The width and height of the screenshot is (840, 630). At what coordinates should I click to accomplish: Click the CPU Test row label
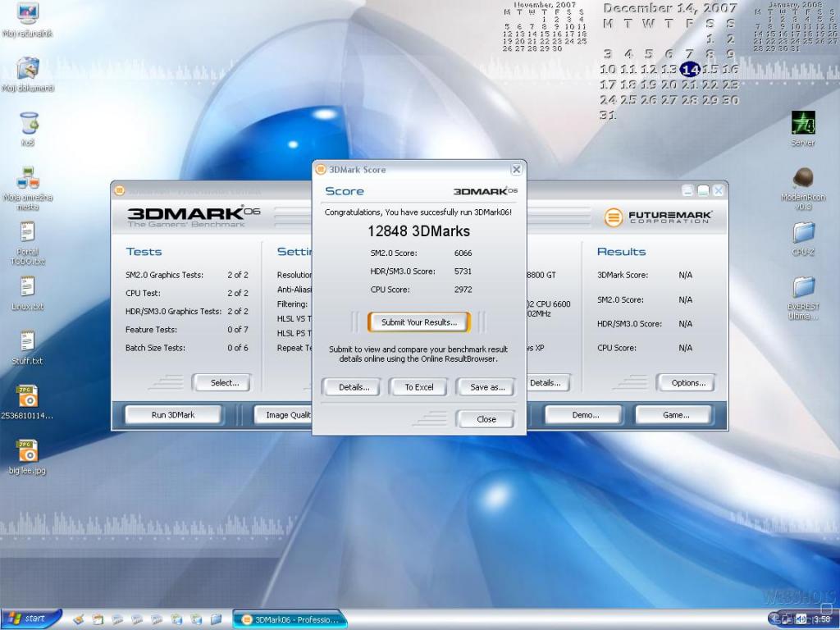(x=143, y=293)
